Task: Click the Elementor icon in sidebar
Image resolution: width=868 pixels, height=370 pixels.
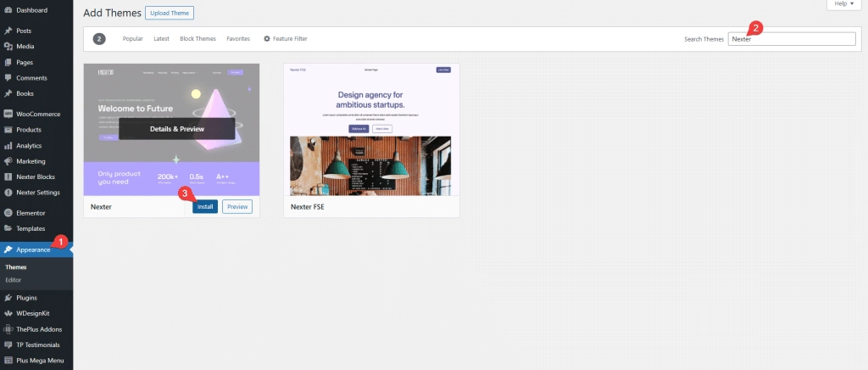Action: pyautogui.click(x=8, y=213)
